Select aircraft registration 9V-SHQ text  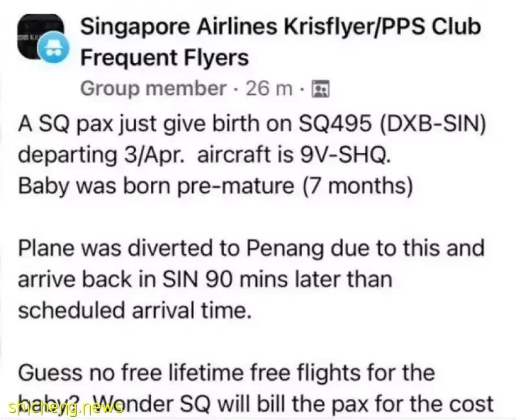(x=346, y=155)
